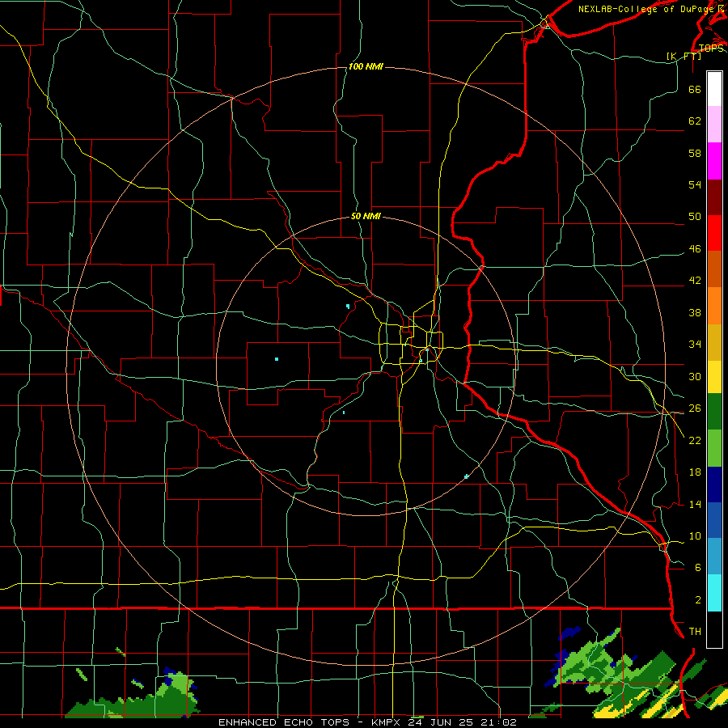Click the gold legend swatch
728x728 pixels.
[x=714, y=342]
